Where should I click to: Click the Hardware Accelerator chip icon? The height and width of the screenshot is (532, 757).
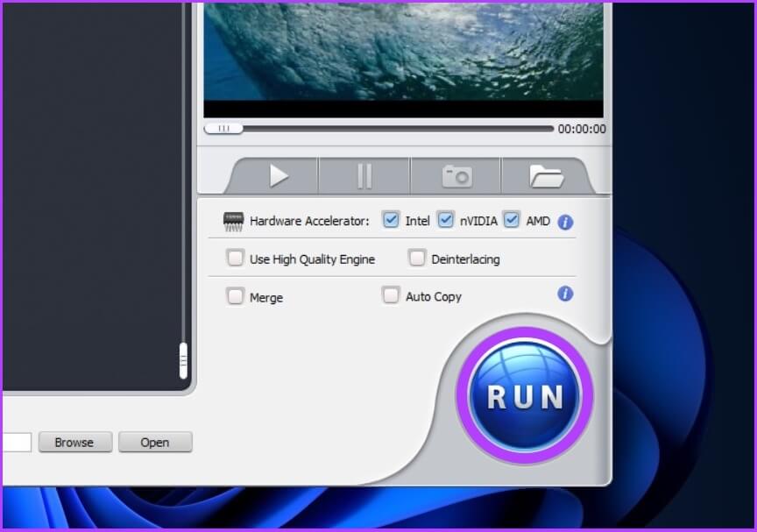click(233, 222)
